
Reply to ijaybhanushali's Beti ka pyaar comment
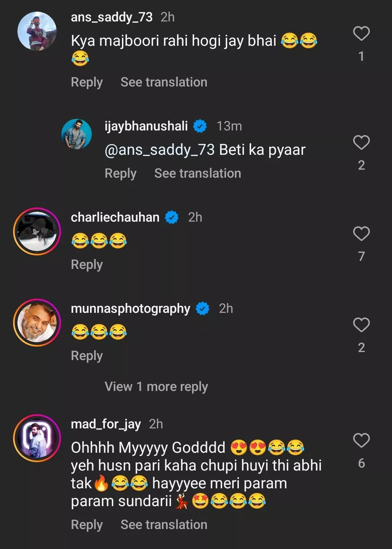tap(121, 173)
